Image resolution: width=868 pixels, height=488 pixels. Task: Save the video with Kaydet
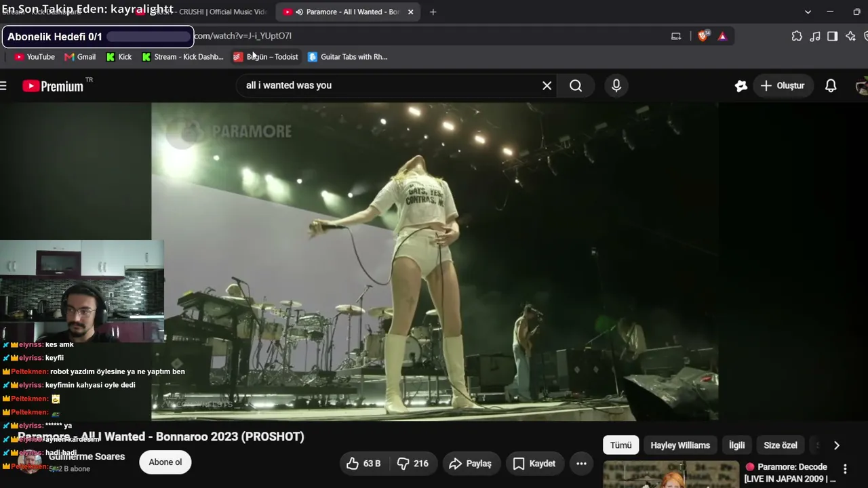(534, 464)
